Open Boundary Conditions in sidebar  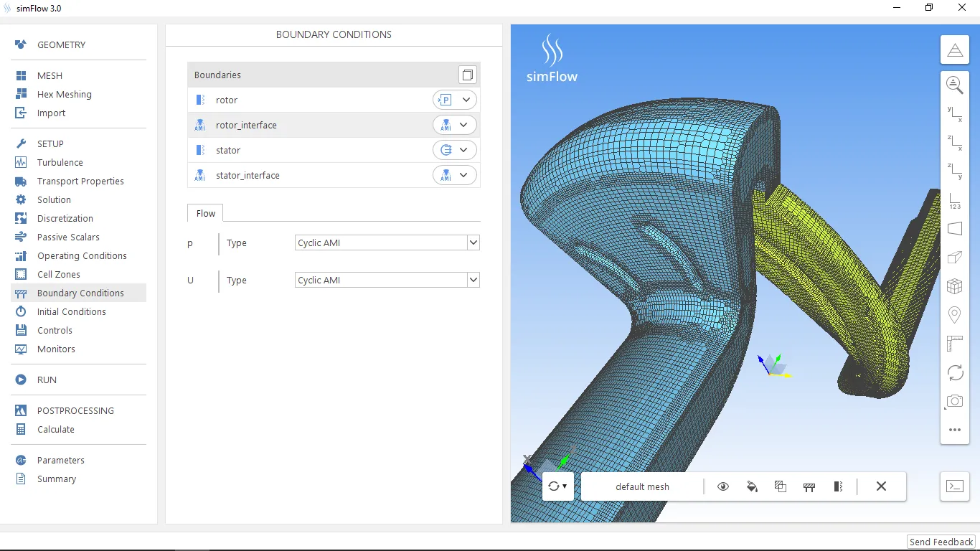pyautogui.click(x=79, y=293)
